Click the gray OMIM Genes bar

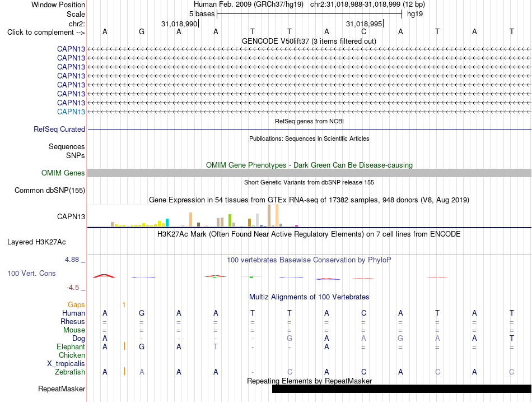coord(310,173)
